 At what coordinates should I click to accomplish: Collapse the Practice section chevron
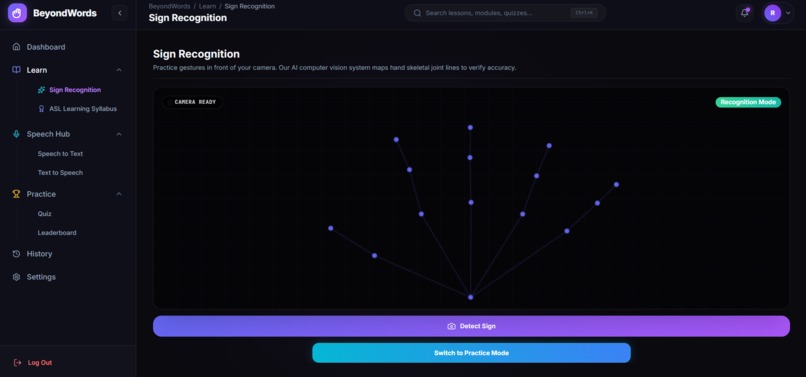coord(119,194)
